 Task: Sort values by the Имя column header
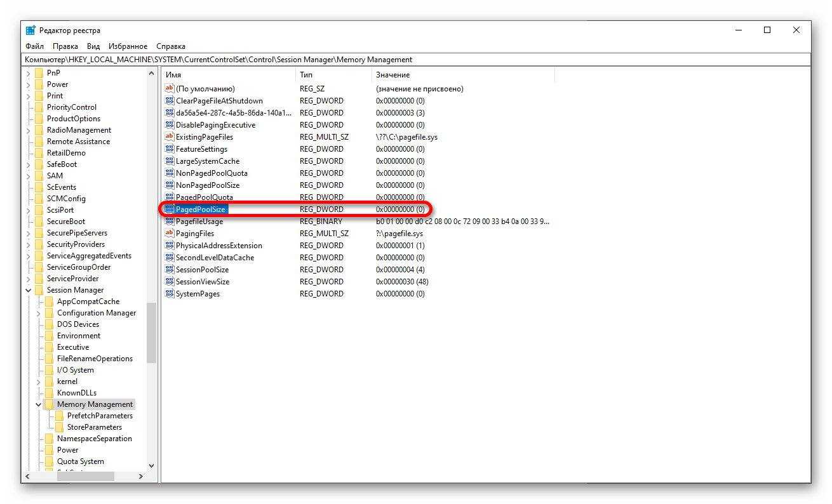(173, 75)
